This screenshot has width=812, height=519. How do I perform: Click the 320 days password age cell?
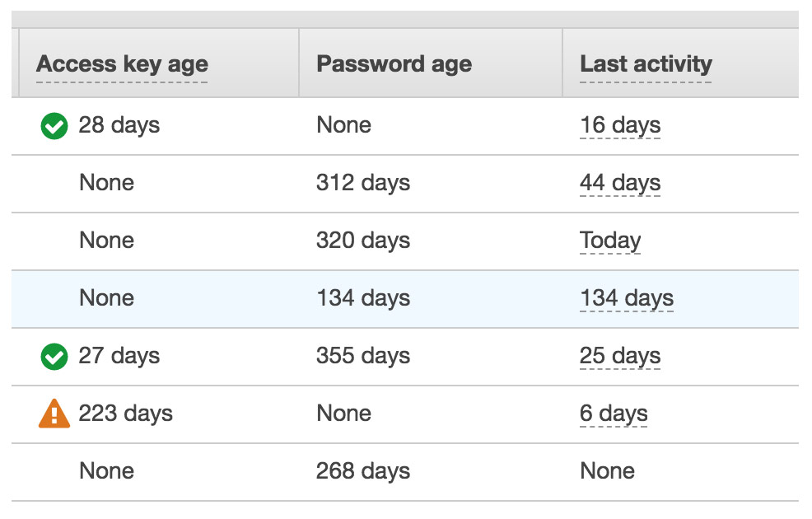click(x=363, y=241)
